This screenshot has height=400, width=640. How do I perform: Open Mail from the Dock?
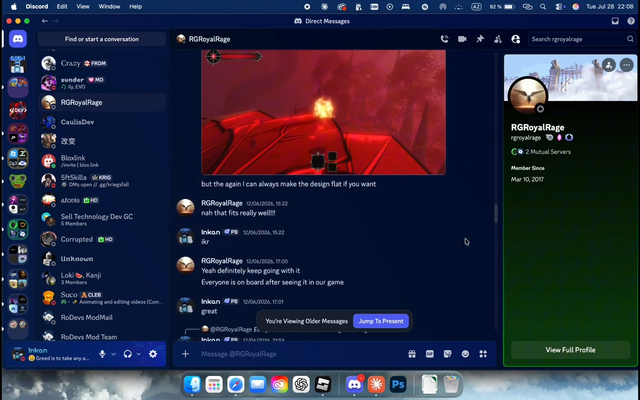258,384
